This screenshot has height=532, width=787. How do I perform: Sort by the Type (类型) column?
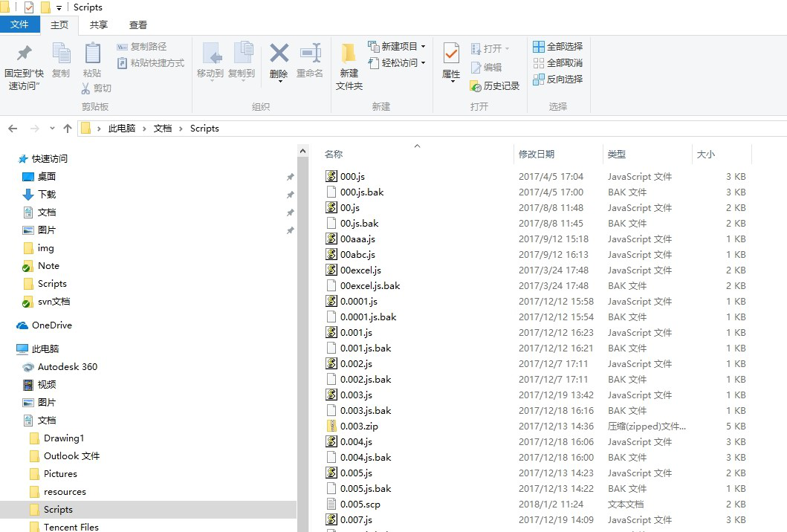point(617,154)
